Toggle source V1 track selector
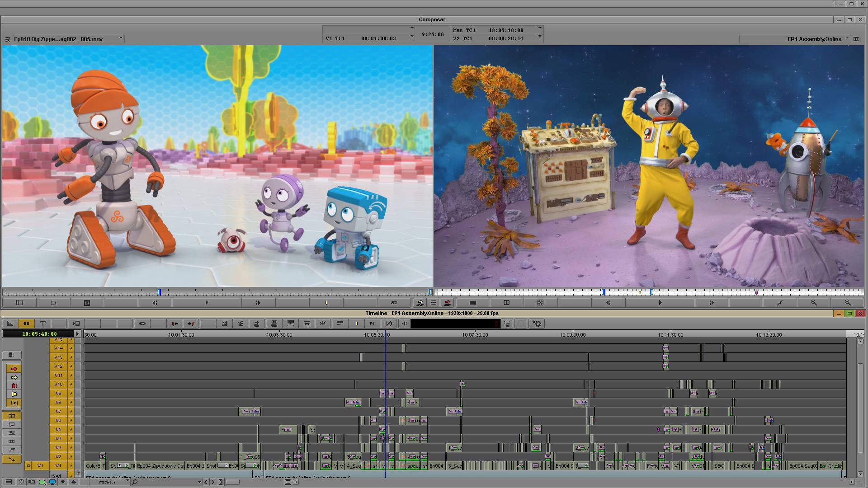The image size is (868, 488). click(40, 465)
